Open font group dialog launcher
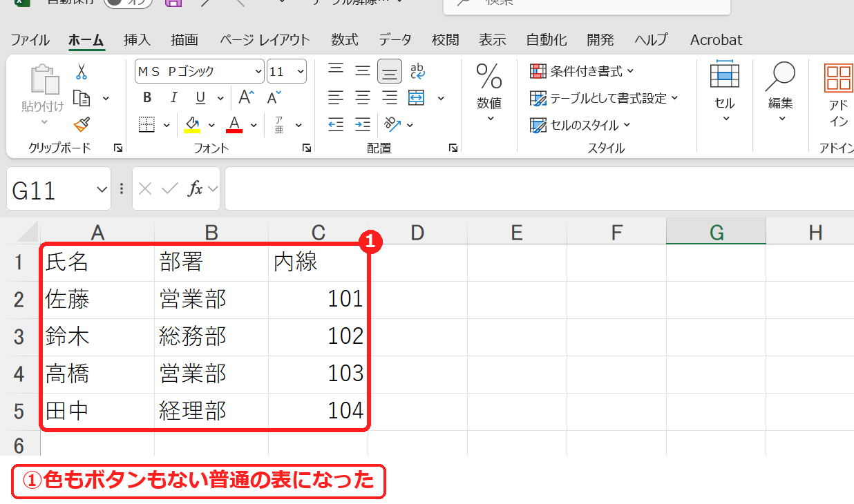 306,148
